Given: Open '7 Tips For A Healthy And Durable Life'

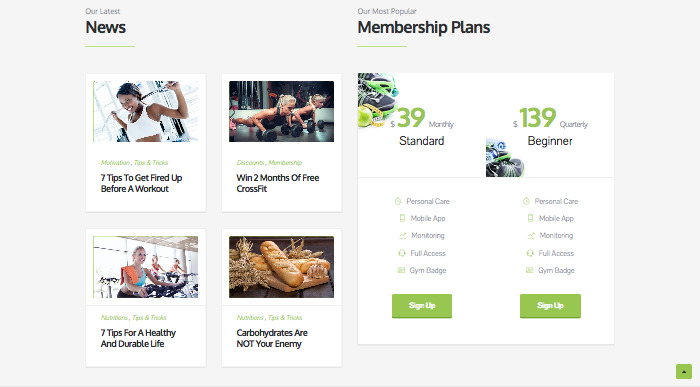Looking at the screenshot, I should pyautogui.click(x=138, y=338).
